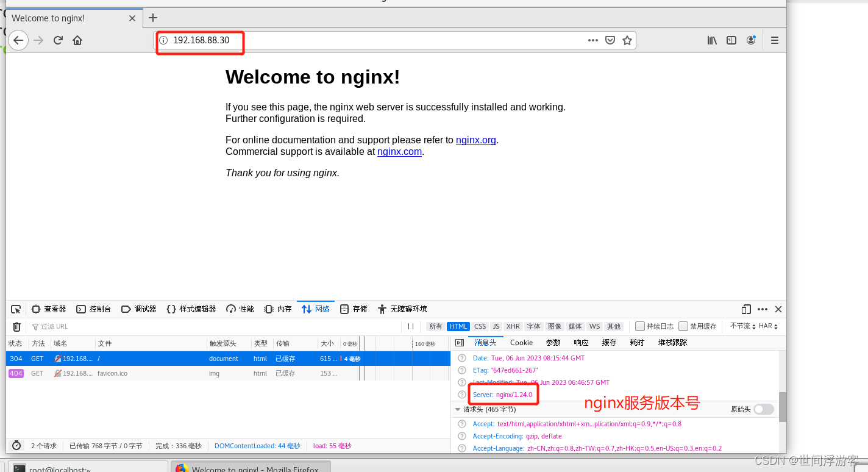The width and height of the screenshot is (868, 472).
Task: Sort requests by 文件 column header
Action: (151, 343)
